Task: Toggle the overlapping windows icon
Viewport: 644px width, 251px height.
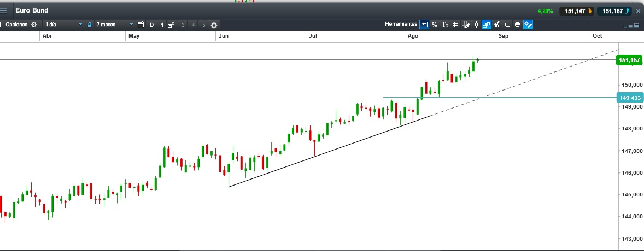Action: tap(487, 25)
